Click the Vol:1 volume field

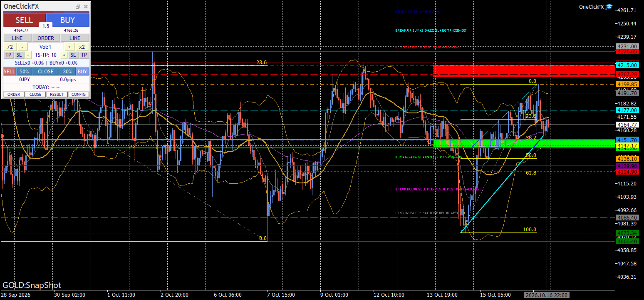click(46, 47)
